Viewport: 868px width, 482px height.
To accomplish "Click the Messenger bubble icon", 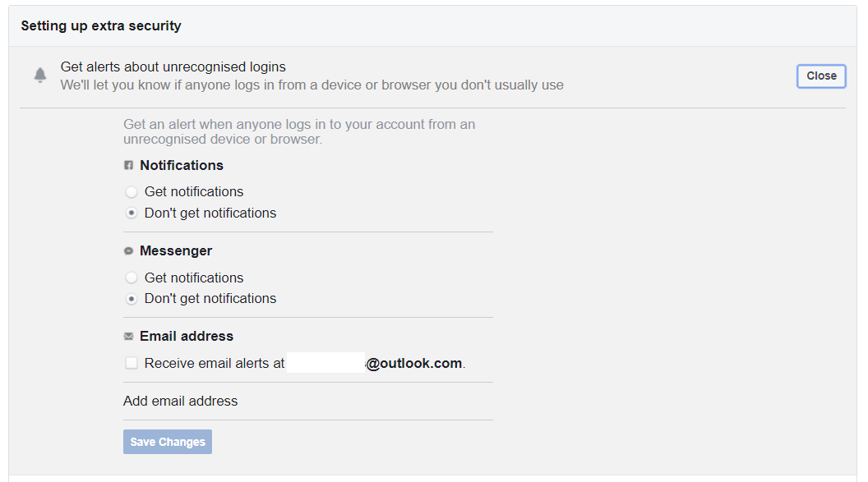I will click(x=128, y=251).
